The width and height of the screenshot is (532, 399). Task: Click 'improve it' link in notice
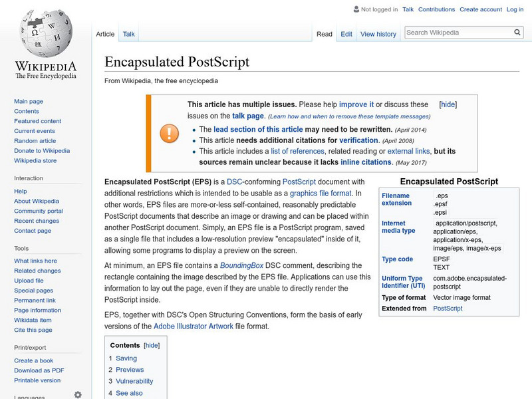tap(356, 104)
